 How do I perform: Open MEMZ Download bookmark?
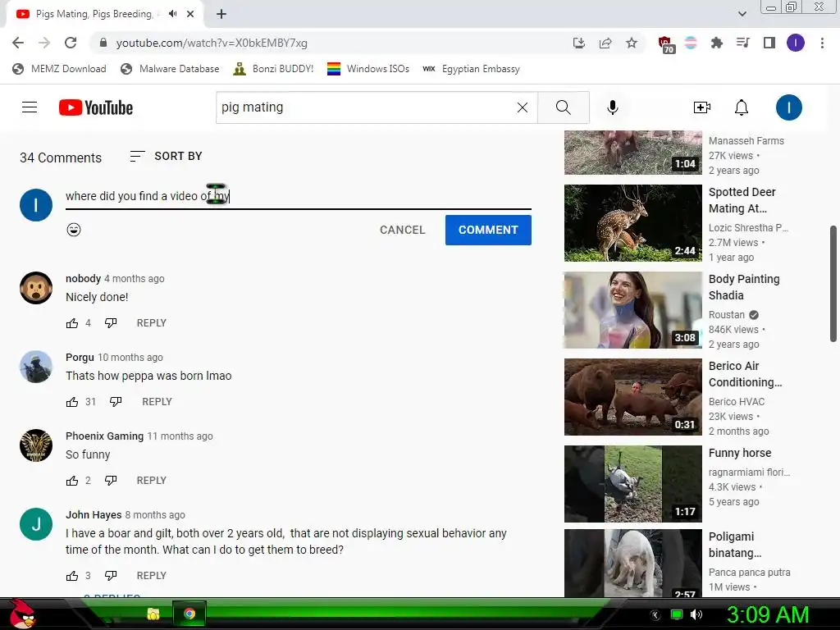pos(59,69)
